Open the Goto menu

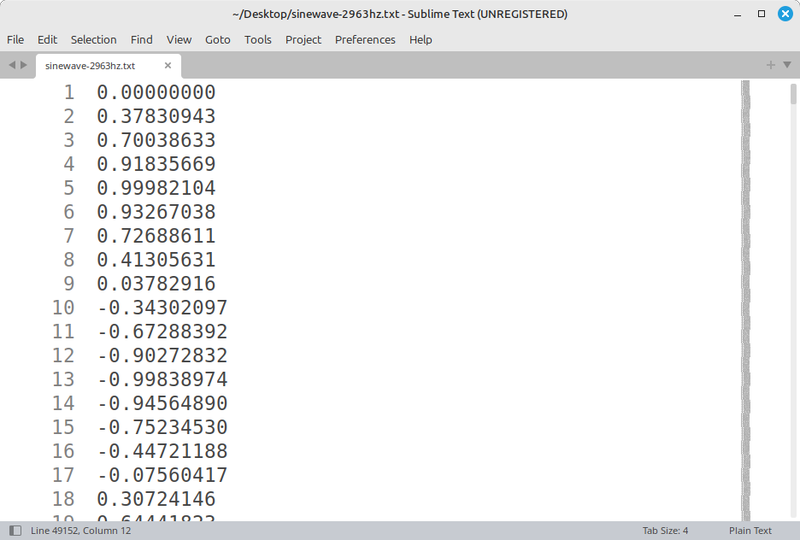[x=217, y=39]
